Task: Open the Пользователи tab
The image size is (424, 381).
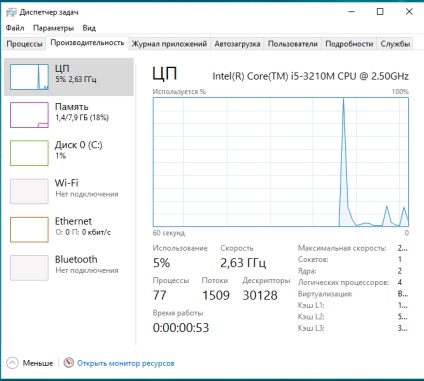Action: [x=293, y=44]
